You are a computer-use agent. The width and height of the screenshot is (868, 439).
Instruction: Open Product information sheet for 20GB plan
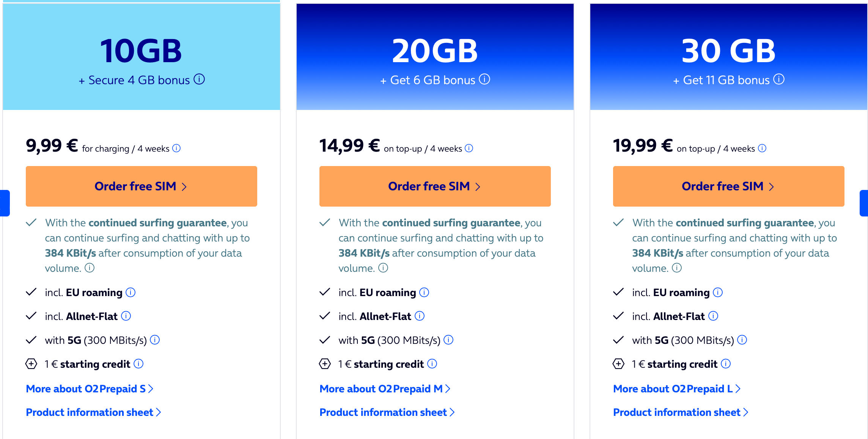click(387, 412)
